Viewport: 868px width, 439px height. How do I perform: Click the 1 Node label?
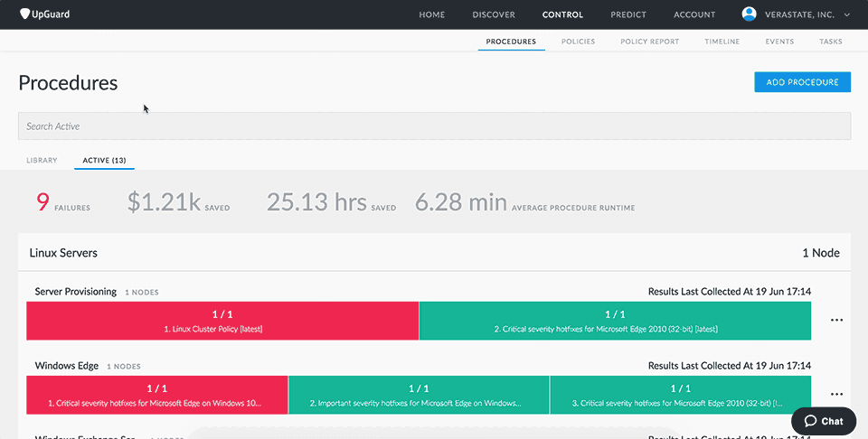pyautogui.click(x=821, y=253)
